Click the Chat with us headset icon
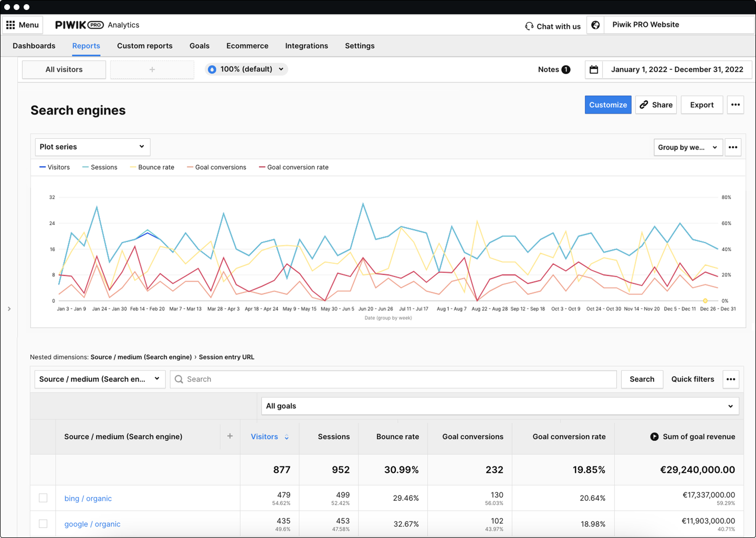 point(528,26)
